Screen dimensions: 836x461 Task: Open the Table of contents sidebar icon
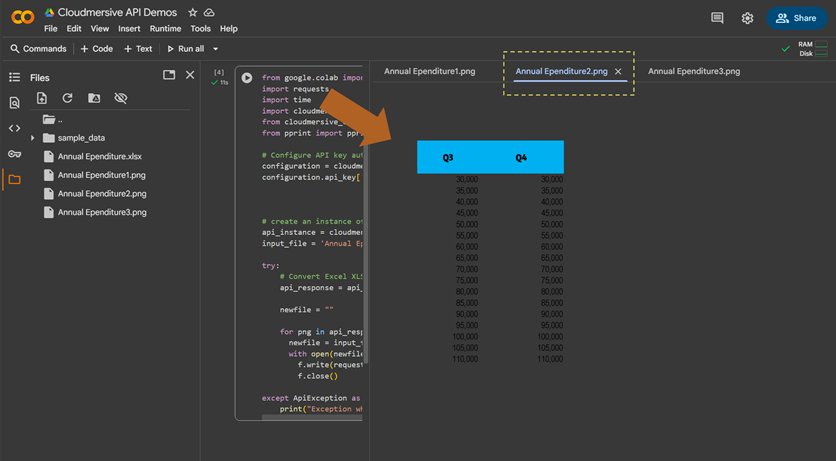[x=14, y=77]
